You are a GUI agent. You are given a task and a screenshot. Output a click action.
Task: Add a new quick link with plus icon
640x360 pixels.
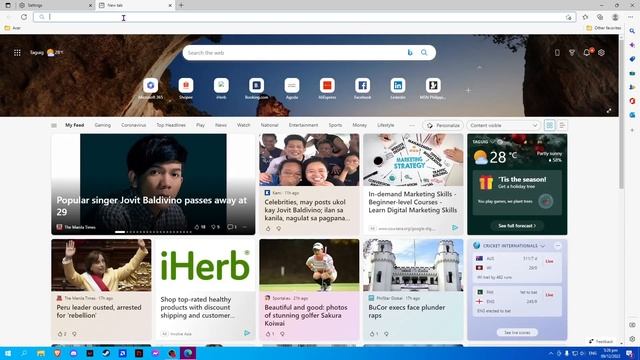468,90
